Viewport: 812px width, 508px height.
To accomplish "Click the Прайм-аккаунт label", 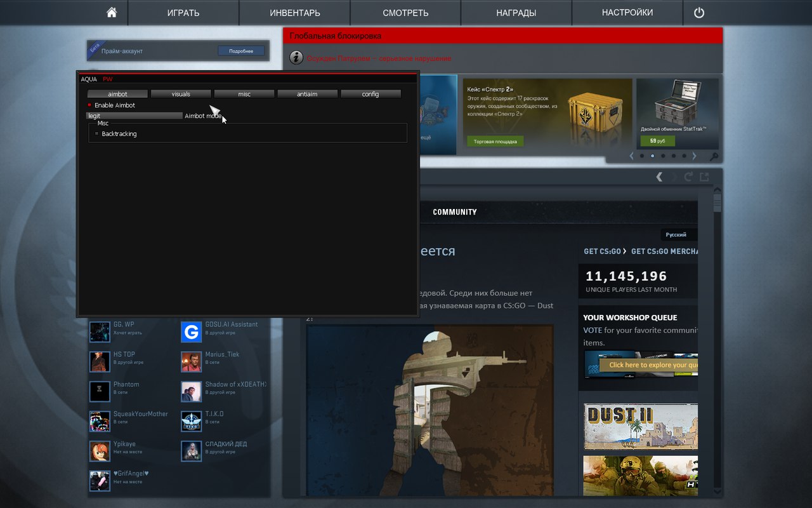I will coord(122,51).
